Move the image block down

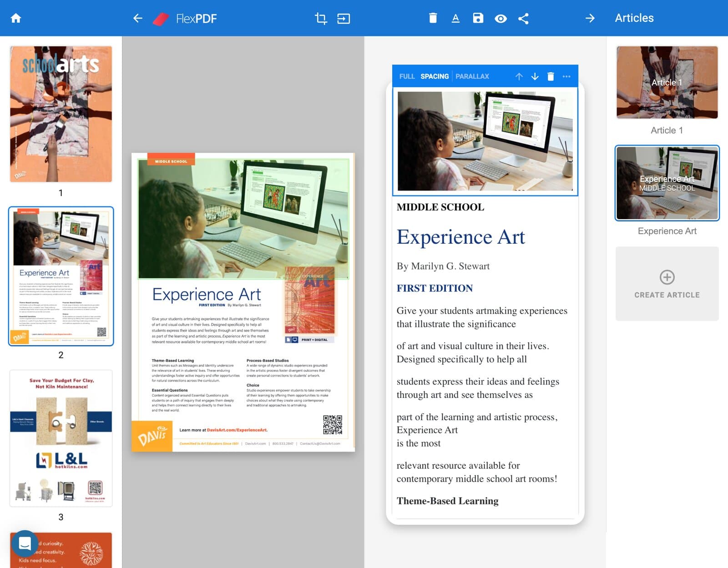(x=535, y=76)
